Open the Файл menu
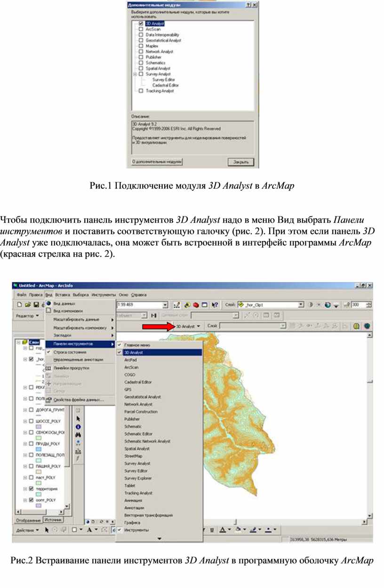Image resolution: width=384 pixels, height=588 pixels. tap(22, 294)
